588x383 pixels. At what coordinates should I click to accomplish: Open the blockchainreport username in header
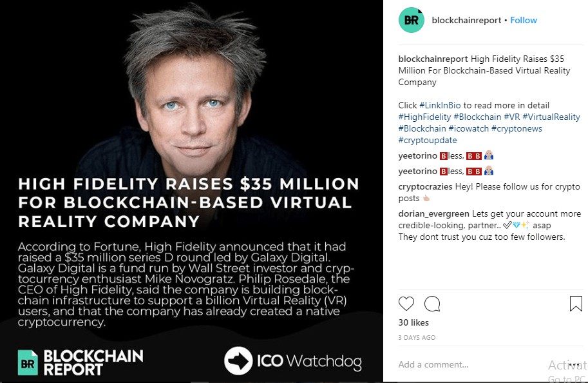click(x=466, y=20)
